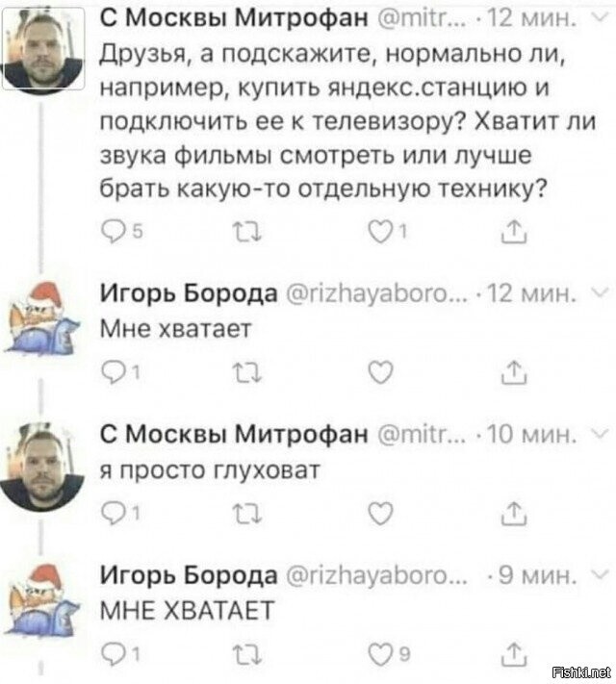The width and height of the screenshot is (616, 684).
Task: Like the tweet showing 9 likes
Action: click(x=381, y=656)
